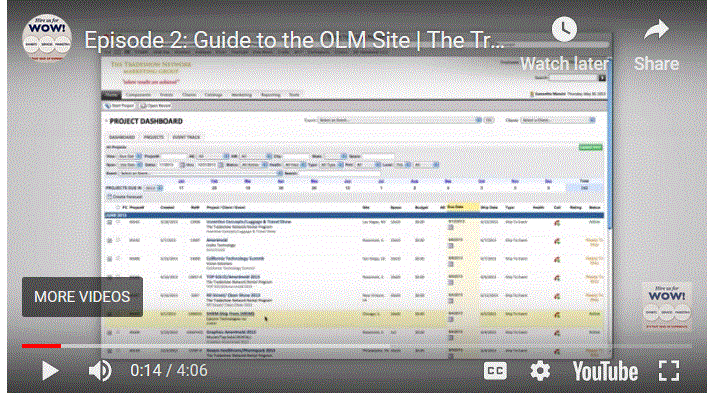Open the Event select dropdown beside Project Dashboard
The width and height of the screenshot is (714, 399).
[x=399, y=120]
